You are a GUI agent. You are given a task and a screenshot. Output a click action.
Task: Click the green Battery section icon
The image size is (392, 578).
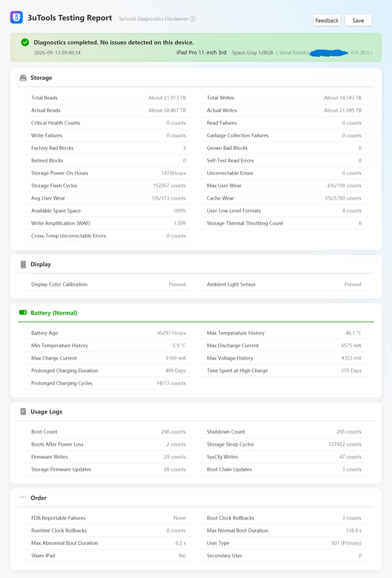[x=23, y=313]
